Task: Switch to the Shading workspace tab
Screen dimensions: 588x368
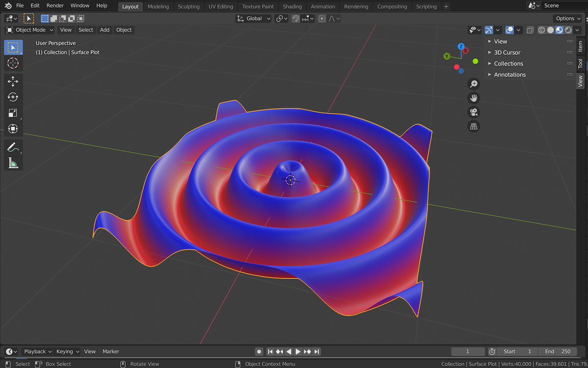Action: coord(292,6)
